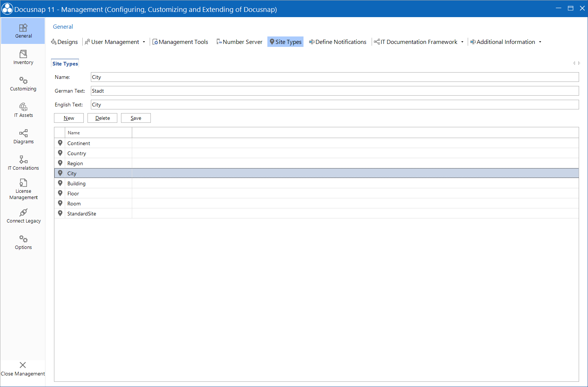Screen dimensions: 588x387
Task: Click the pin icon beside City row
Action: (x=60, y=173)
